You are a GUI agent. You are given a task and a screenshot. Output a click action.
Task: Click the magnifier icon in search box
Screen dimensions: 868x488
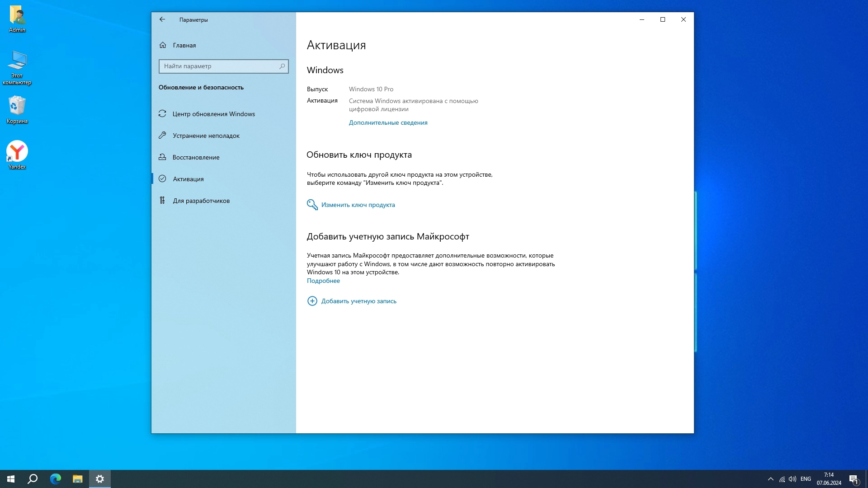pyautogui.click(x=282, y=66)
